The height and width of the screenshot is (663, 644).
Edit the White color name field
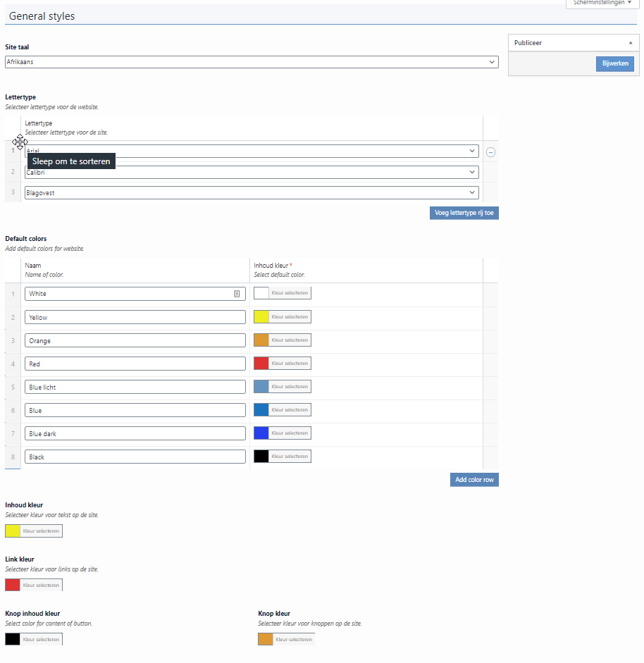pyautogui.click(x=135, y=294)
